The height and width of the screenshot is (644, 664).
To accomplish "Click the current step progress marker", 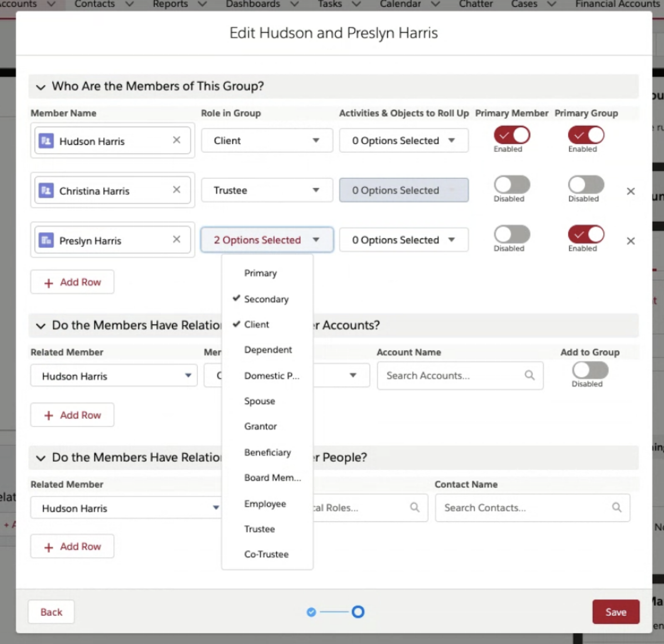I will (358, 612).
